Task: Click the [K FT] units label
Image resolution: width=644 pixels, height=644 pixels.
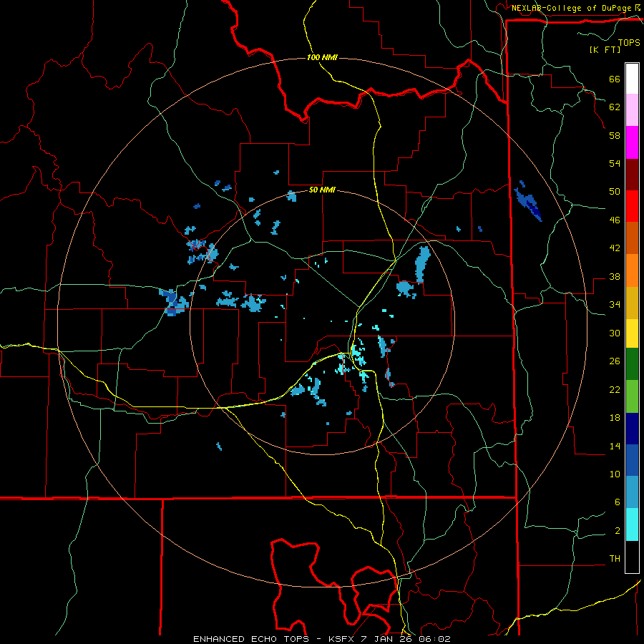Action: 605,49
